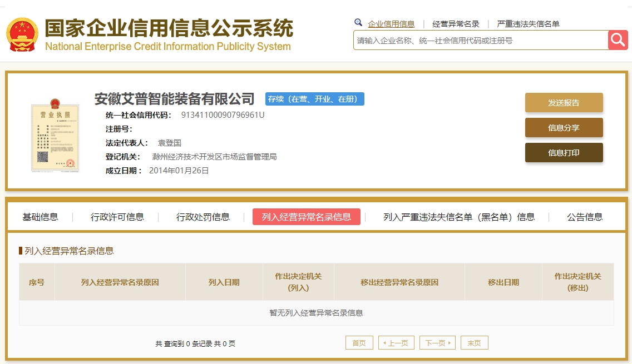Click the 下一页 pagination button
The width and height of the screenshot is (632, 364).
437,343
